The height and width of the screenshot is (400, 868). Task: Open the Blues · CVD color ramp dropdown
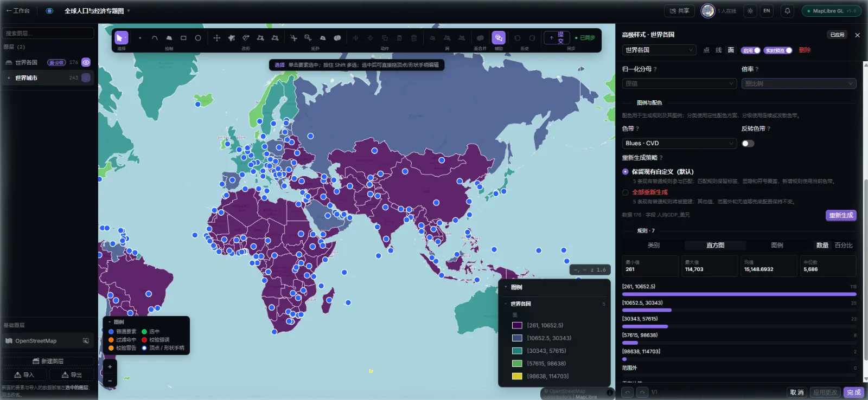point(679,144)
